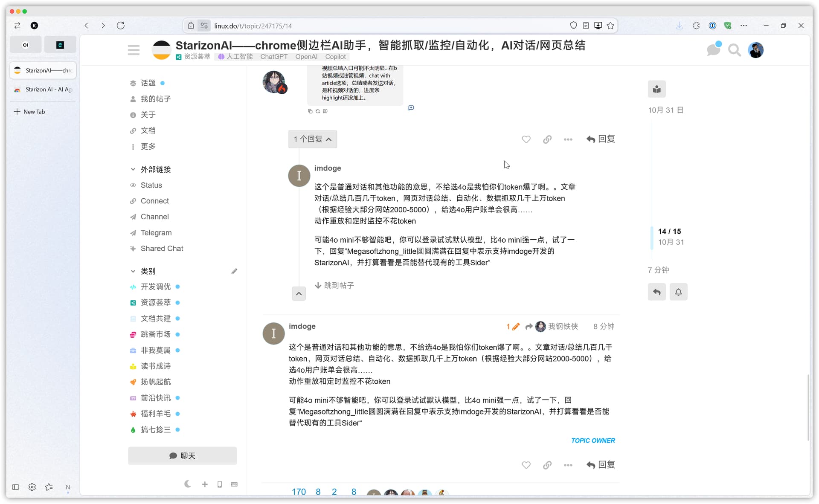This screenshot has height=504, width=819.
Task: Reply to the first post
Action: [x=601, y=139]
